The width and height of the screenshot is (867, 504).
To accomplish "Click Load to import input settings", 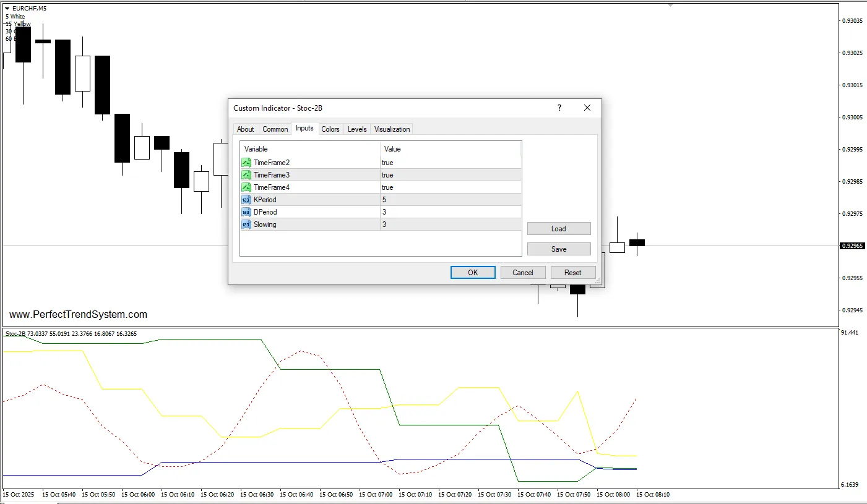I will tap(559, 229).
